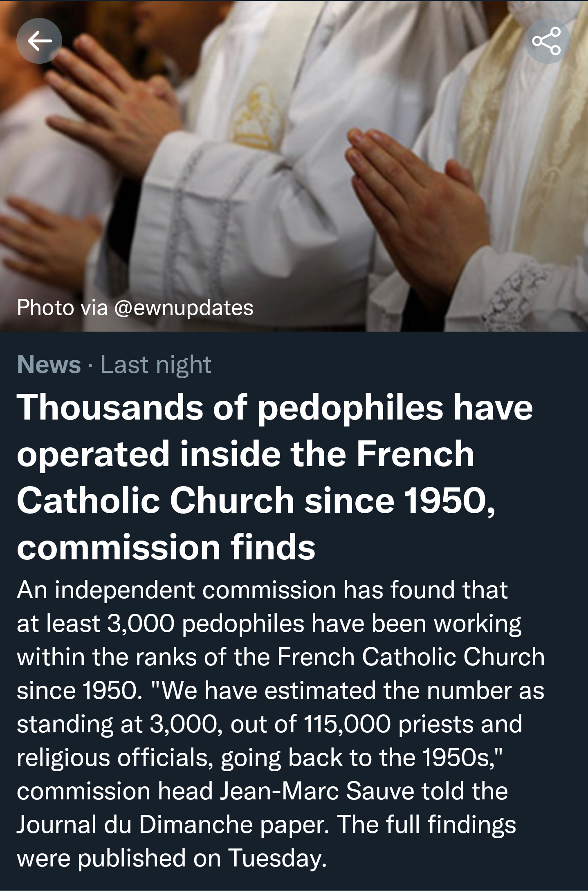
Task: Click the gold embroidered emblem on the stole
Action: point(254,114)
